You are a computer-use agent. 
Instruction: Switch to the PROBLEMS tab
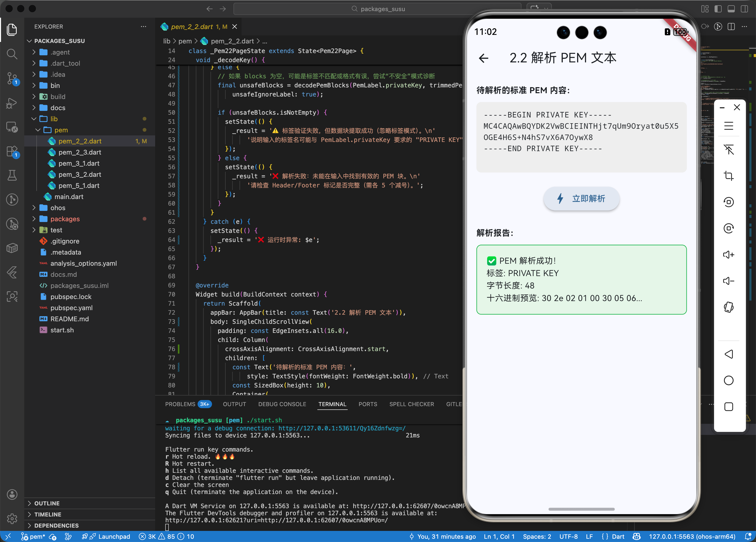click(180, 404)
